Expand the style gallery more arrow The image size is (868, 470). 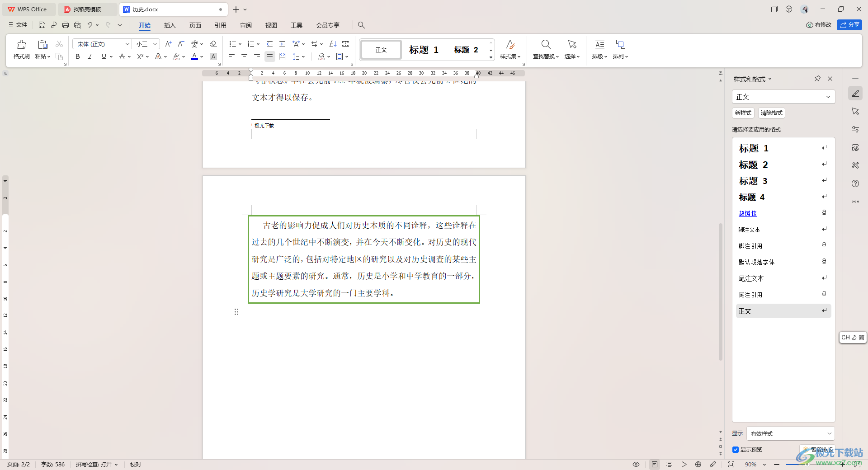point(491,57)
